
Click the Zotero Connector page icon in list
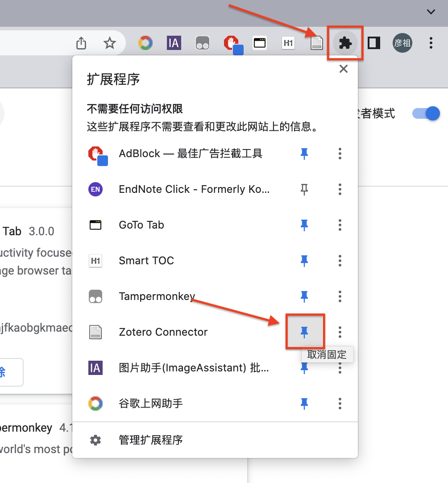point(95,332)
